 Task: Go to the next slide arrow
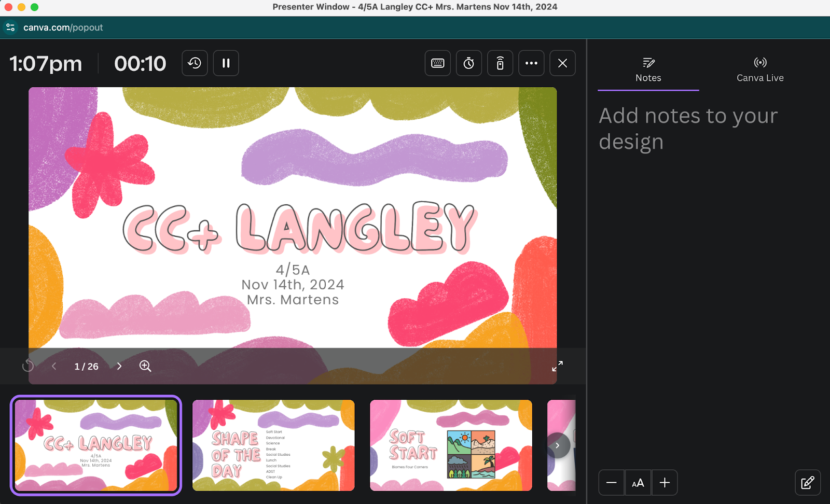119,366
